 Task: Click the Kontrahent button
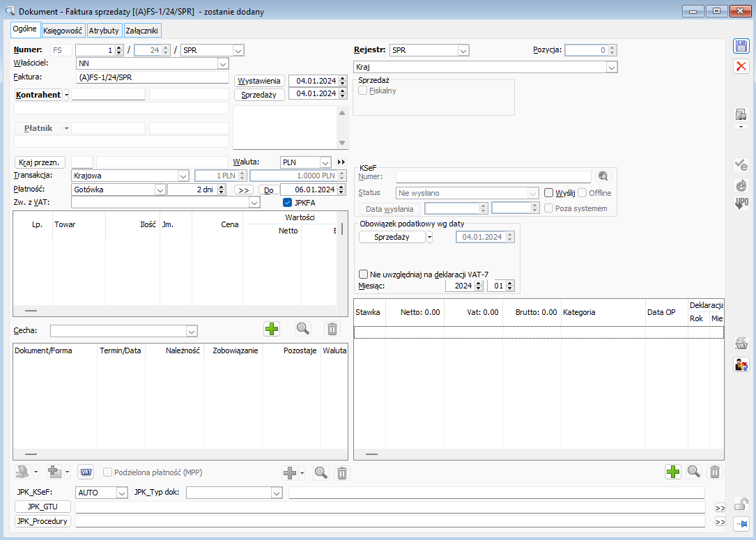[x=38, y=95]
